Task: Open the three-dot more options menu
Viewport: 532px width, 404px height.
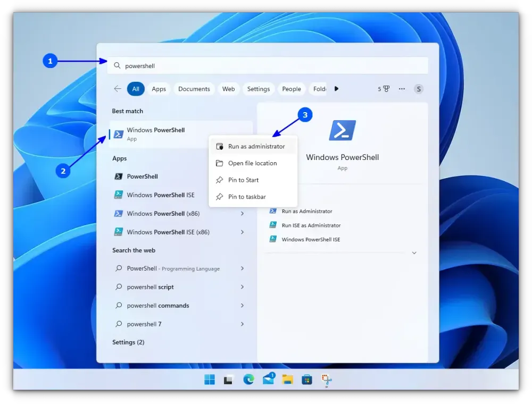Action: point(402,89)
